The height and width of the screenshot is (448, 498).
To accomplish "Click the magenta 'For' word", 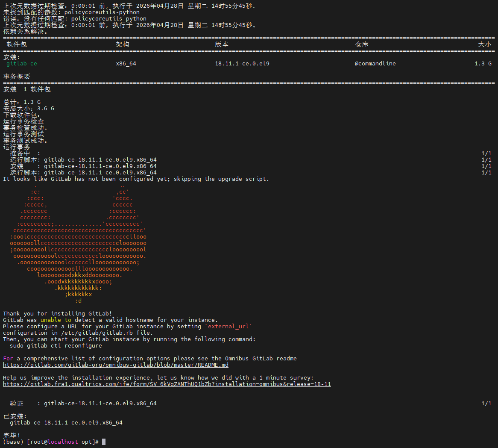I will click(8, 359).
